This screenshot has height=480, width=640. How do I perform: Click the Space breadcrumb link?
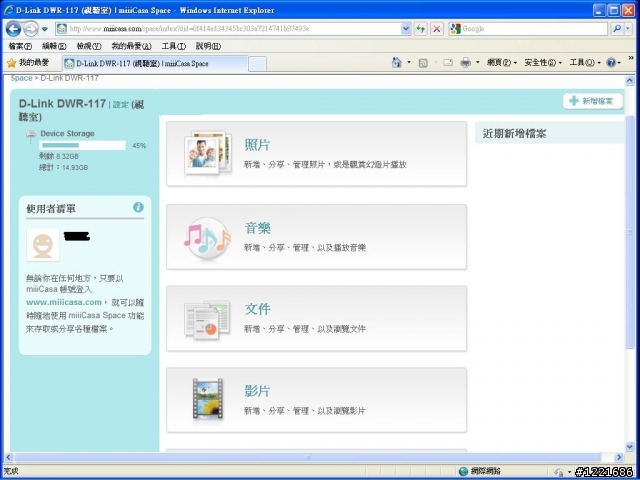pos(21,78)
